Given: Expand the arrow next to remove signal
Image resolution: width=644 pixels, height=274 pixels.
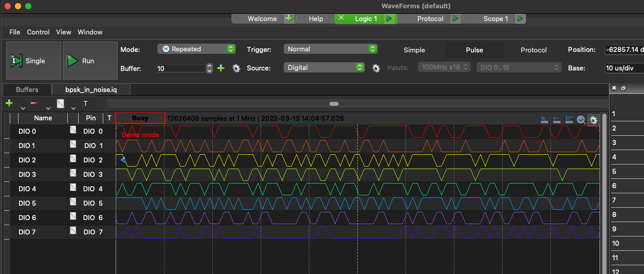Looking at the screenshot, I should click(48, 107).
